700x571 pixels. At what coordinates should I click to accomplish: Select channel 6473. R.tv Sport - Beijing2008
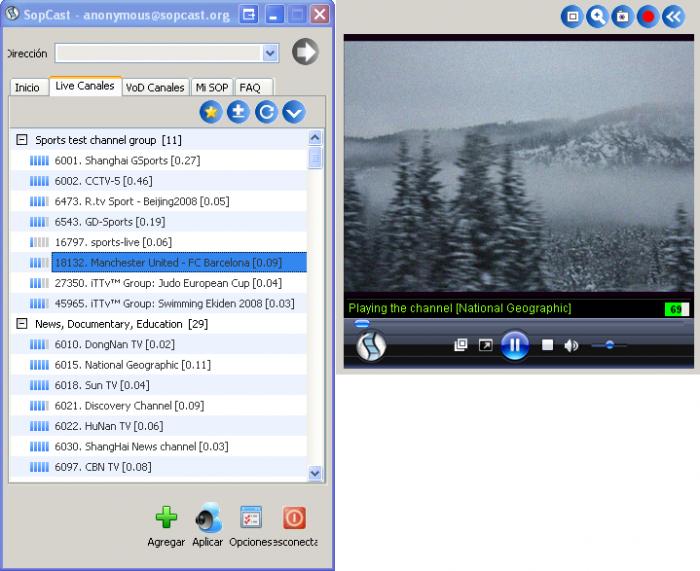[x=158, y=201]
